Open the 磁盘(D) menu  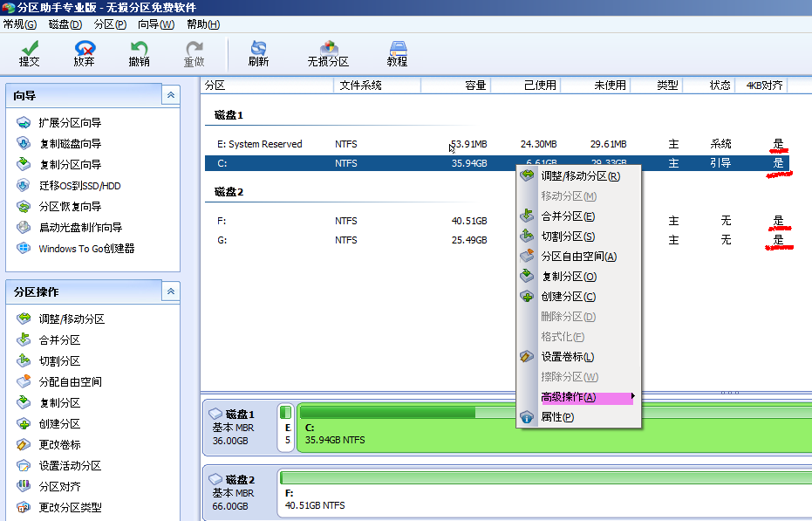[63, 24]
